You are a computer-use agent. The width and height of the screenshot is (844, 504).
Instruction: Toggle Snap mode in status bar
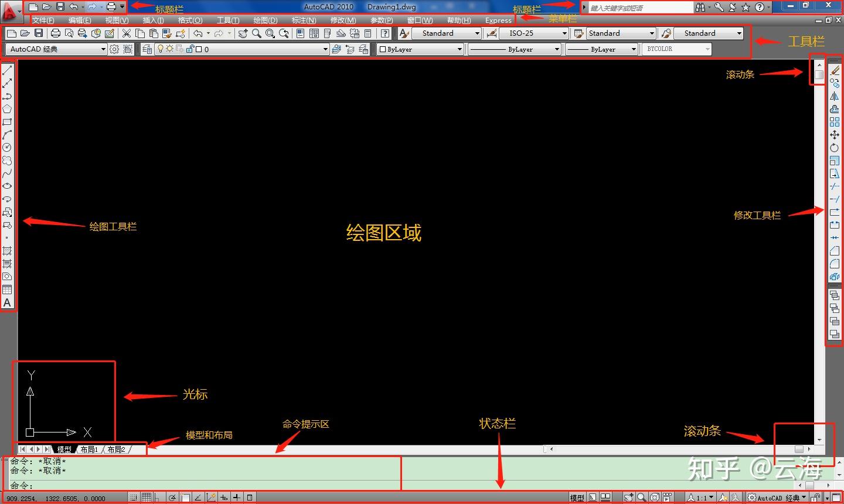(134, 498)
